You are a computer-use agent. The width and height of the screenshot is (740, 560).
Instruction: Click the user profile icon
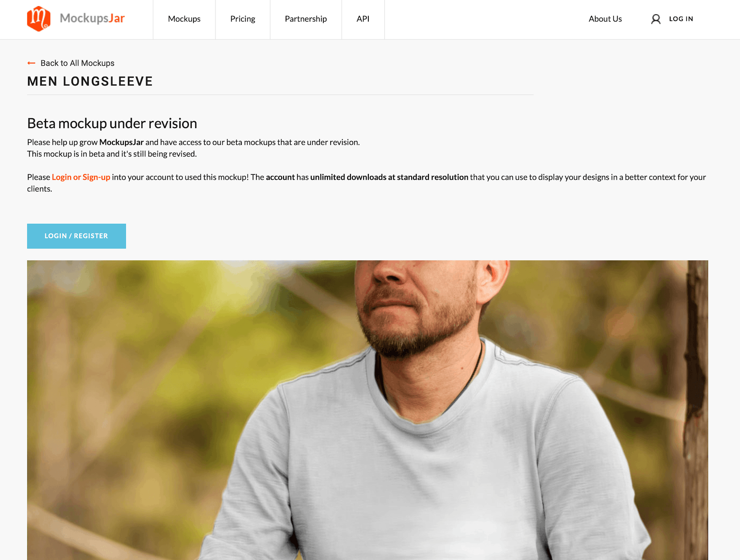(x=656, y=19)
